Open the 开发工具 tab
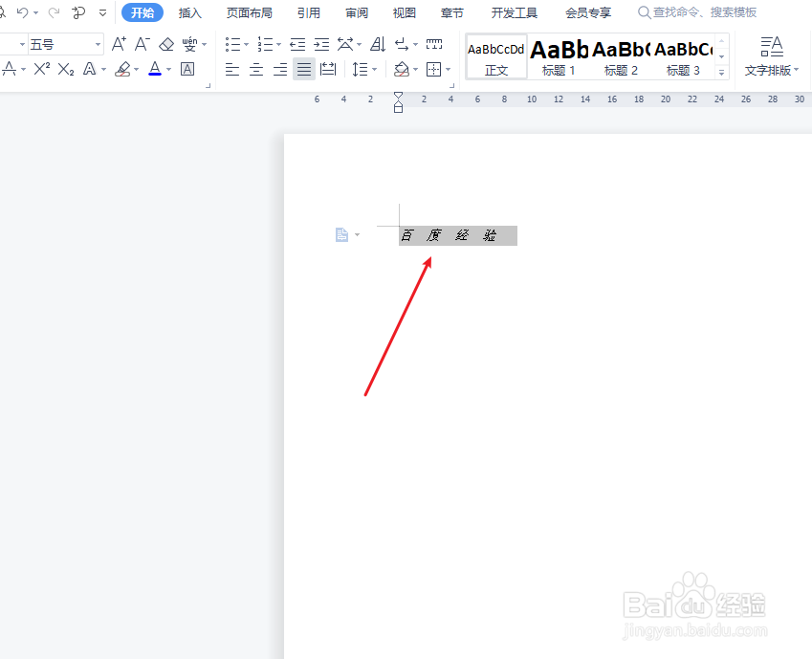This screenshot has height=659, width=812. [x=515, y=12]
